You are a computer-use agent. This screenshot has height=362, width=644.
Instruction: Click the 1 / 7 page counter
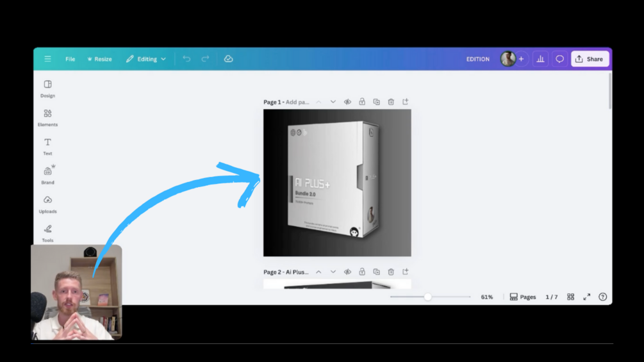pos(552,297)
